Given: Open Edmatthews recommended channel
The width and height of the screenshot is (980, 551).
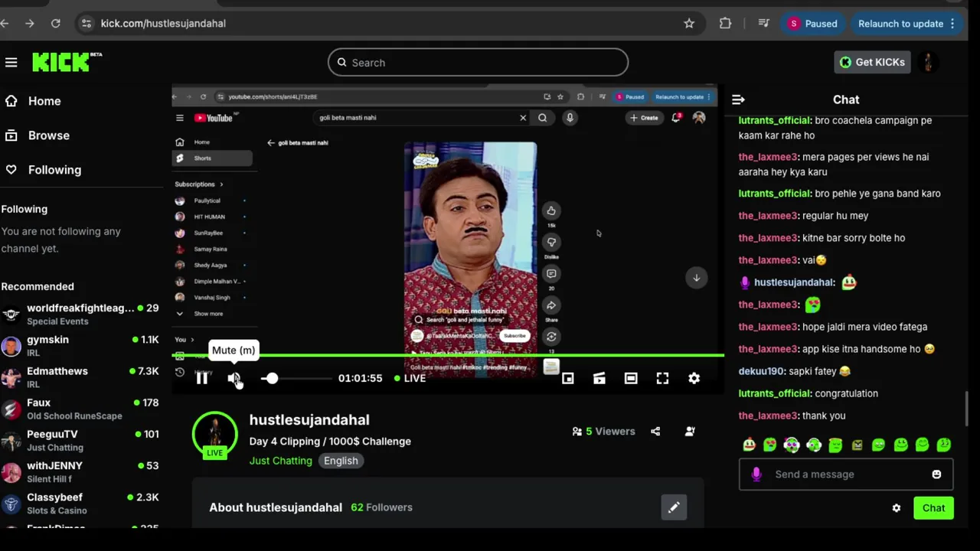Looking at the screenshot, I should tap(80, 377).
